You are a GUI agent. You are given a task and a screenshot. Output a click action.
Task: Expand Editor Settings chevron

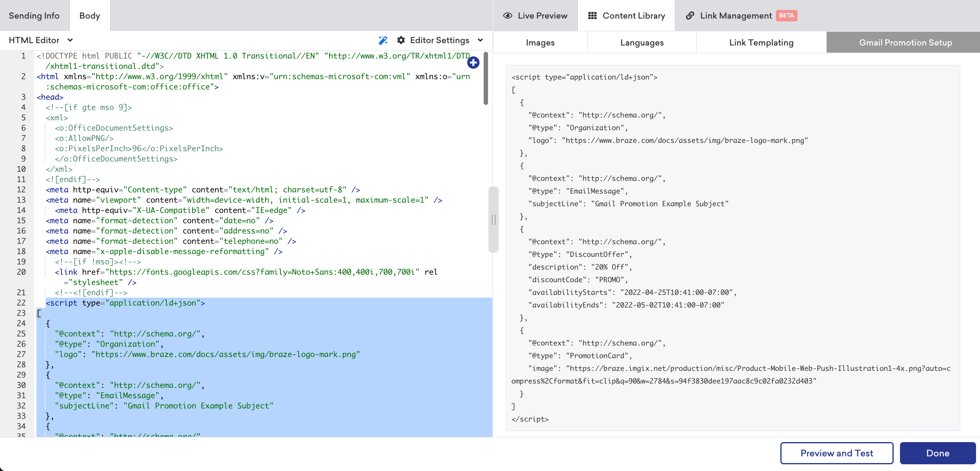coord(480,40)
